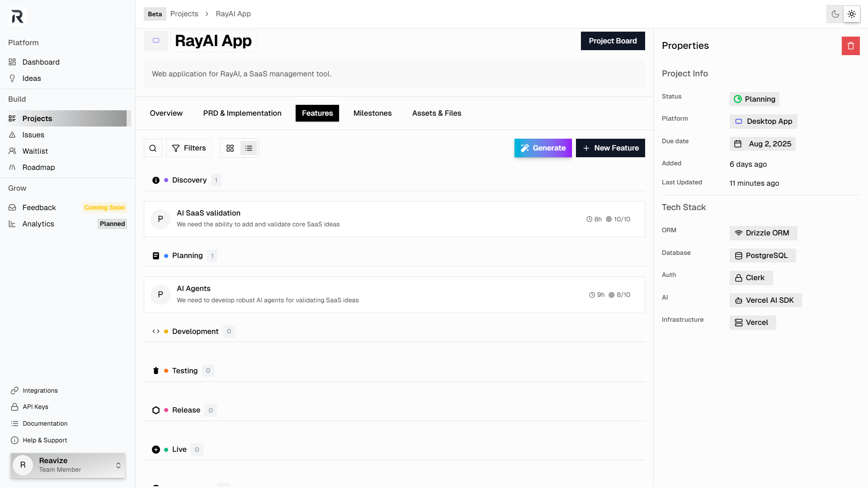This screenshot has height=488, width=868.
Task: Enable light mode with the sun toggle
Action: point(852,14)
